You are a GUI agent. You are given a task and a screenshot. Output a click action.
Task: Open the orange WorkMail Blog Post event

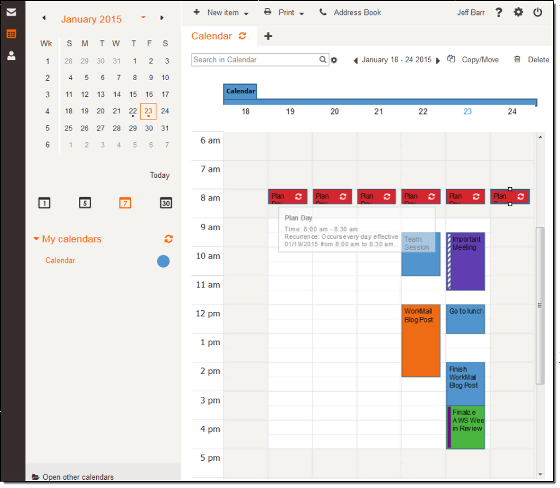(x=421, y=340)
